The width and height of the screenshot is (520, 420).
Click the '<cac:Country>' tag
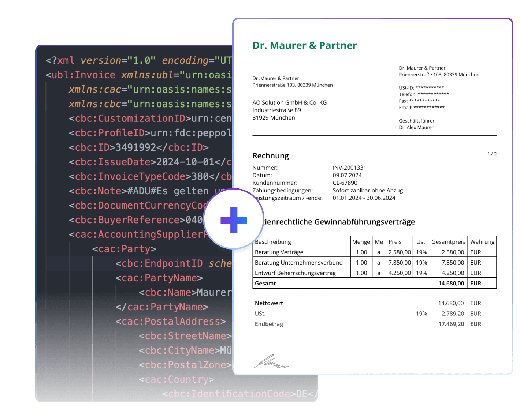[177, 380]
